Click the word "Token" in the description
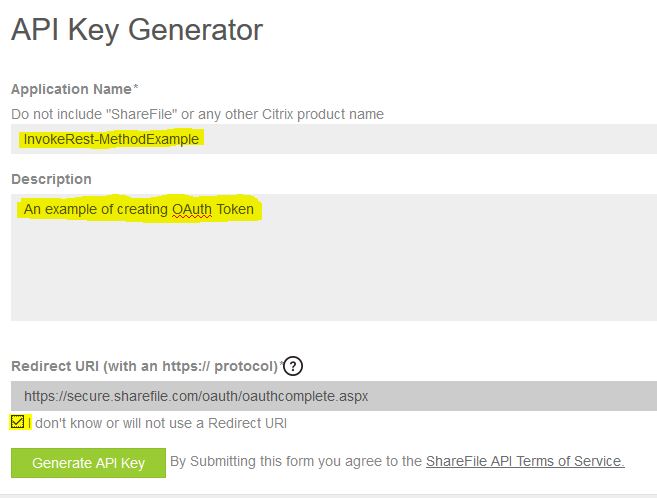Screen dimensions: 657x498 pyautogui.click(x=235, y=210)
